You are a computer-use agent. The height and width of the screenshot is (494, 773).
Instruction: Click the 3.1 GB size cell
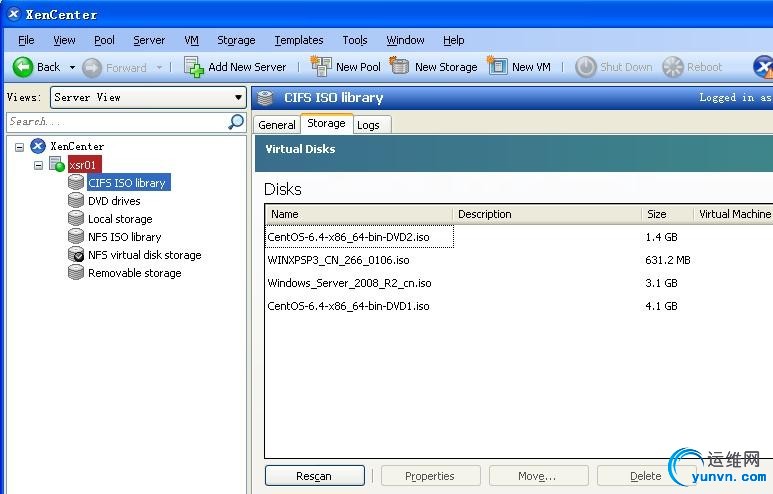coord(661,283)
